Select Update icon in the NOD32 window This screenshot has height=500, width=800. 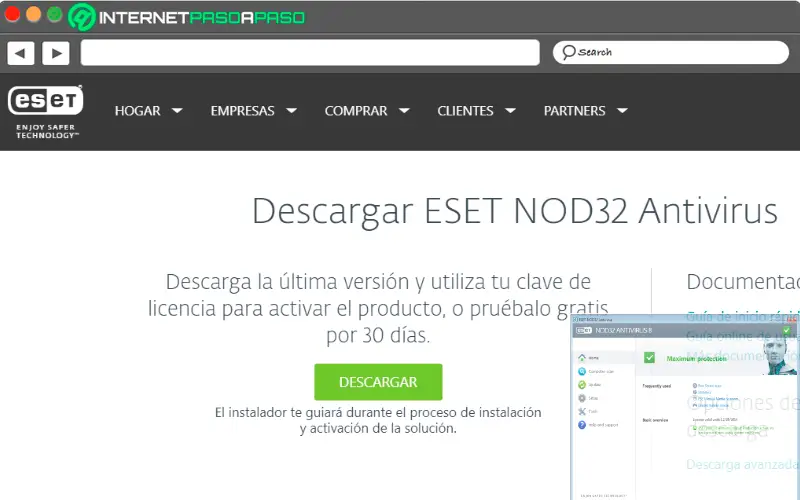[x=582, y=385]
